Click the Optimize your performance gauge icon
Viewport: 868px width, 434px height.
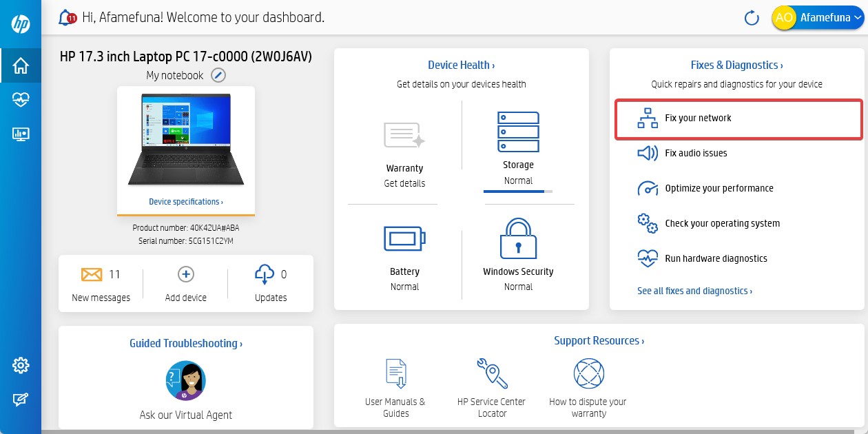[648, 188]
